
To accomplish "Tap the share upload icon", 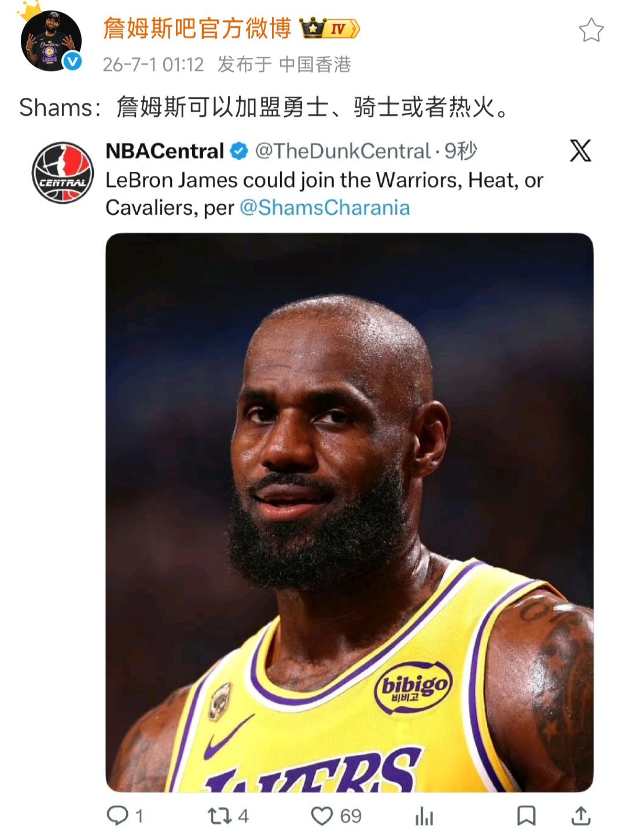I will click(580, 816).
